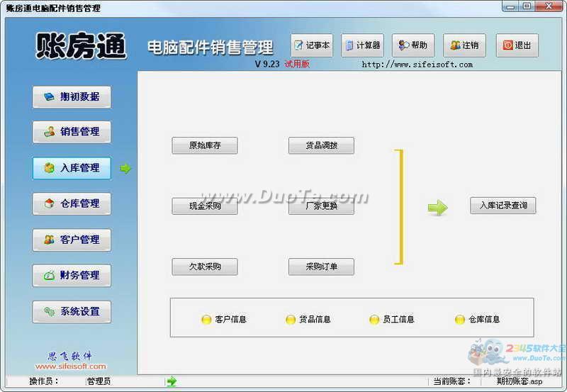Viewport: 567px width, 392px height.
Task: Open 货品信息 with yellow dot
Action: [x=308, y=319]
